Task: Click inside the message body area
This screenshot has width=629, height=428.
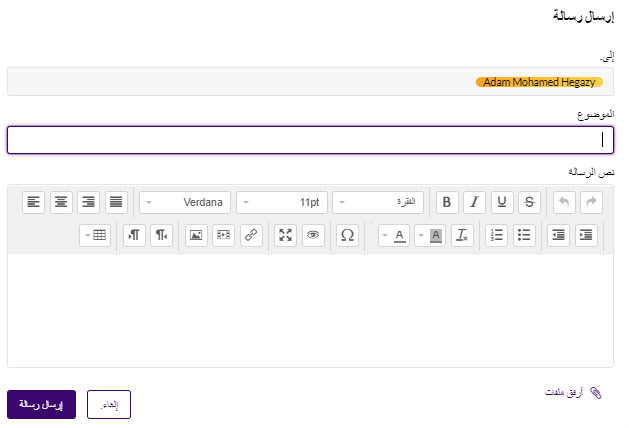Action: [310, 310]
